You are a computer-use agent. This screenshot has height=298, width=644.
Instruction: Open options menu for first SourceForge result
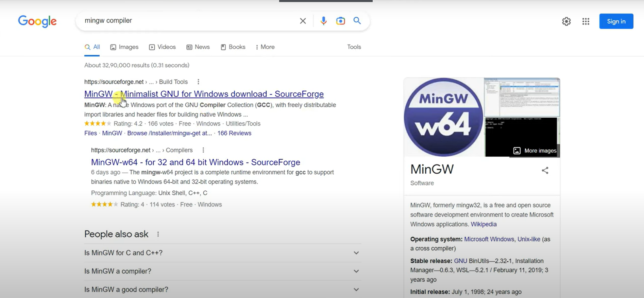click(x=198, y=82)
